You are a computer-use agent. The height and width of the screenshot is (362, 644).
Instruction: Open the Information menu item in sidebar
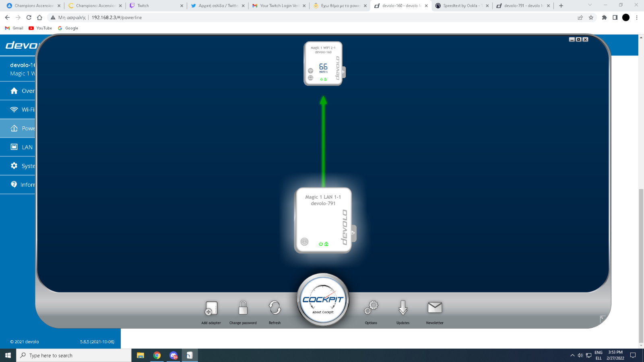pos(18,185)
